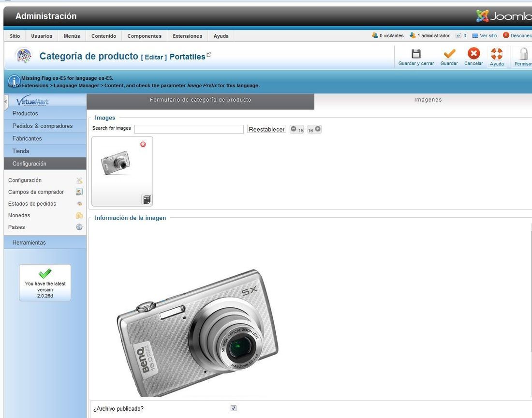Screen dimensions: 532x418
Task: Toggle the ¿Archivo publicado? checkbox
Action: [234, 408]
